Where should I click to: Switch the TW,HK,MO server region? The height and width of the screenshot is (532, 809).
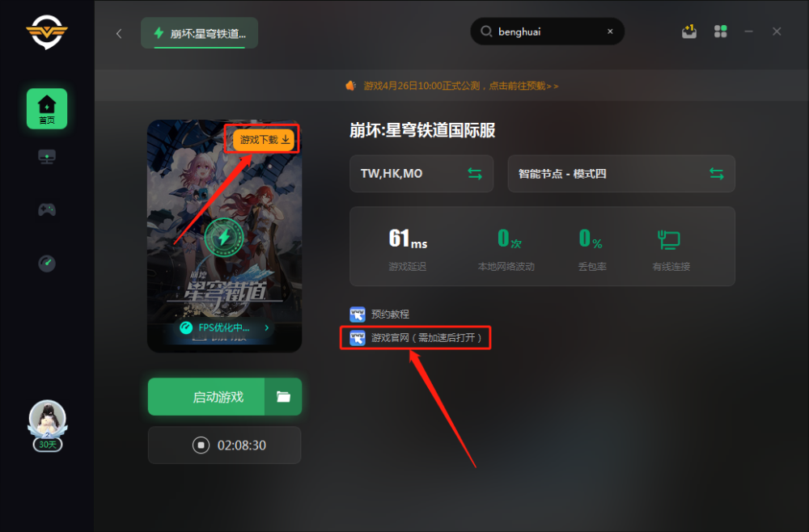click(x=421, y=174)
